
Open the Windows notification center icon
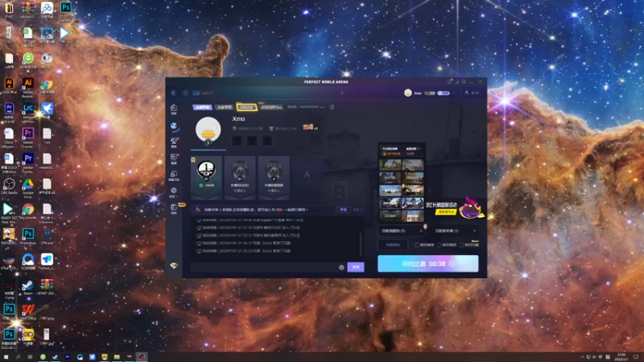[x=636, y=357]
